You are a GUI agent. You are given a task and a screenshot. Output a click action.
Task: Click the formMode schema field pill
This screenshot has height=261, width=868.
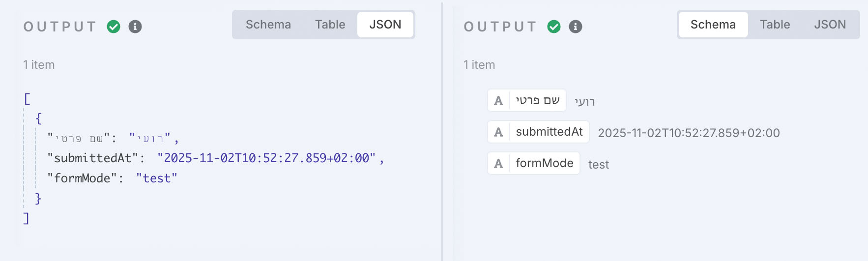point(544,164)
